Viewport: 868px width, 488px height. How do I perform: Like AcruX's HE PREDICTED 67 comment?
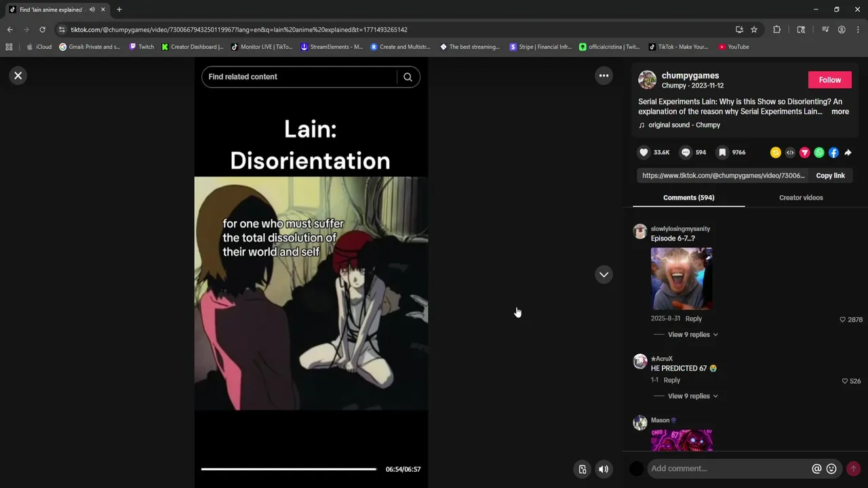tap(844, 381)
